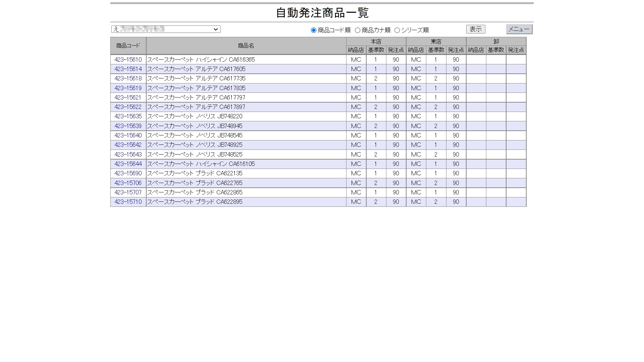Click 本店 基準数 cell for 423-15618
Screen dimensions: 644x362
coord(376,78)
